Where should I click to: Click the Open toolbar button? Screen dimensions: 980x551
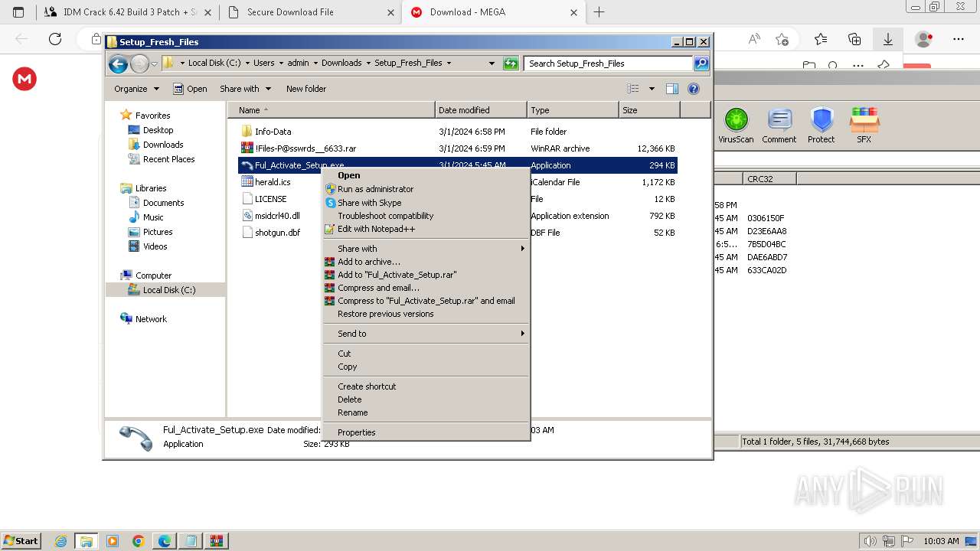pos(190,89)
